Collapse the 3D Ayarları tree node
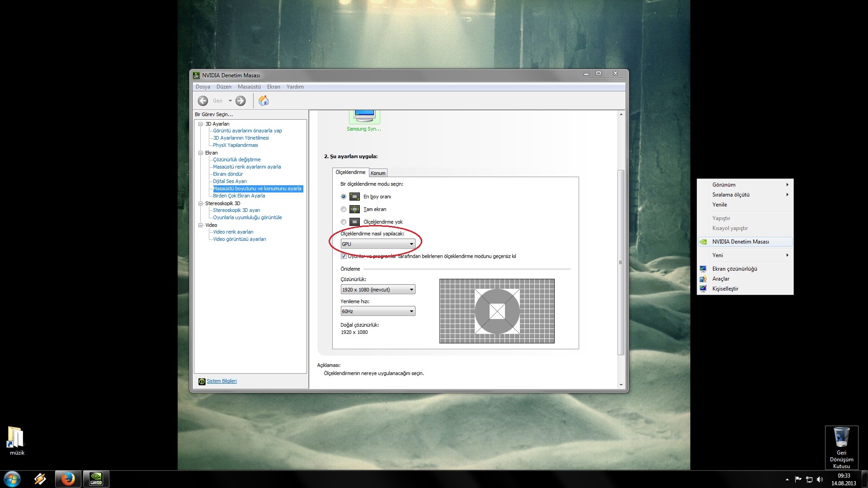Viewport: 868px width, 488px height. tap(201, 124)
